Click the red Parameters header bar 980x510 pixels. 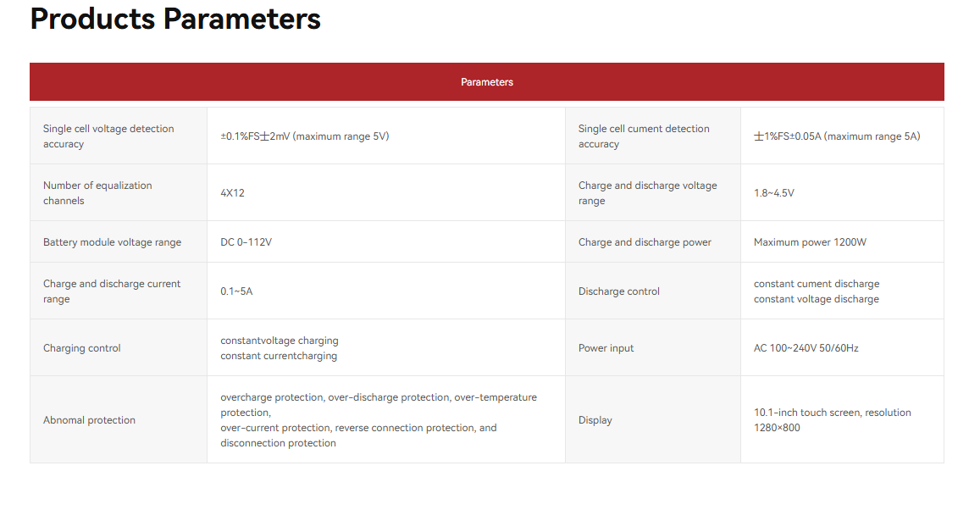487,82
